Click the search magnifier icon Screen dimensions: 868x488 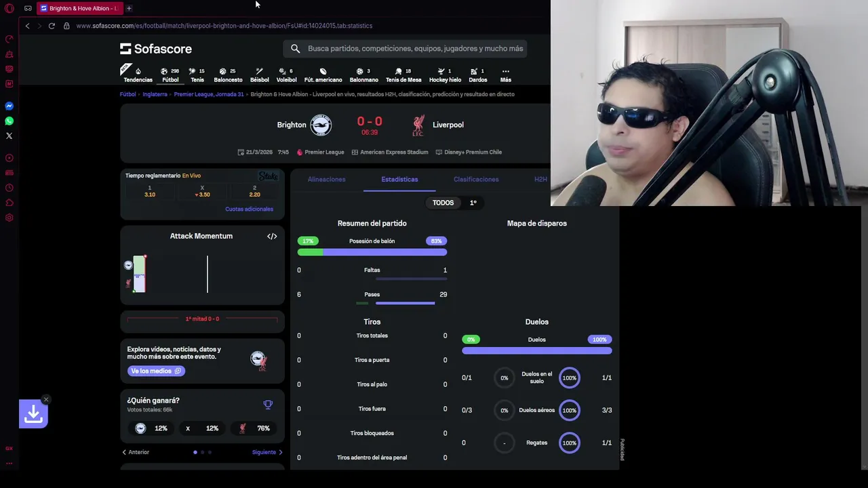296,49
